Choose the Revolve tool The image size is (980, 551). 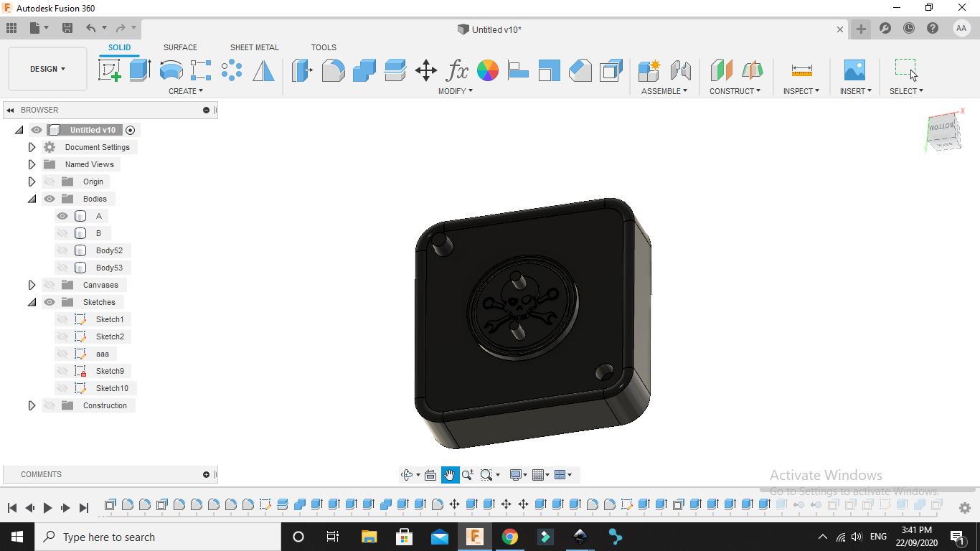[x=171, y=70]
